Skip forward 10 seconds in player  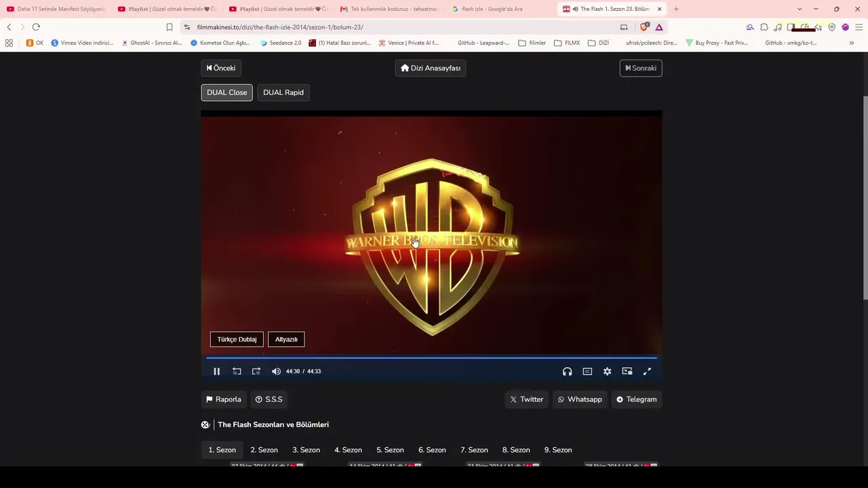tap(256, 371)
